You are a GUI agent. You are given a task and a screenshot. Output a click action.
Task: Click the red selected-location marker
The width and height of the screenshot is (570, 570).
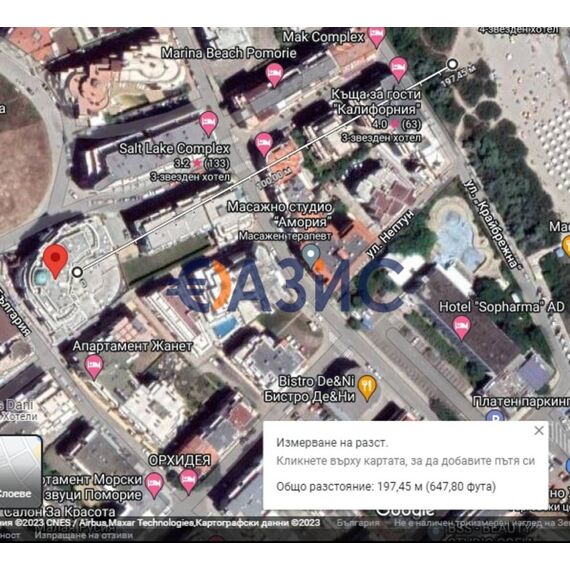(55, 261)
